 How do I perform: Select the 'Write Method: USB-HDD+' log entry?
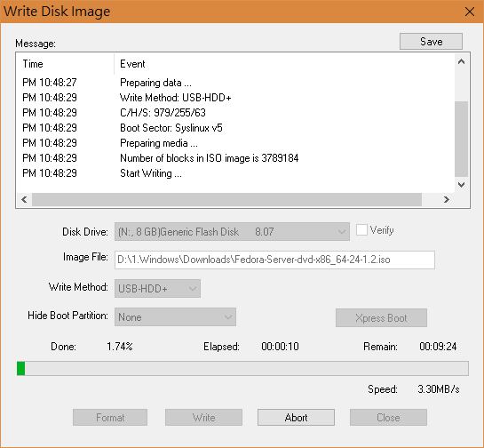(x=235, y=98)
